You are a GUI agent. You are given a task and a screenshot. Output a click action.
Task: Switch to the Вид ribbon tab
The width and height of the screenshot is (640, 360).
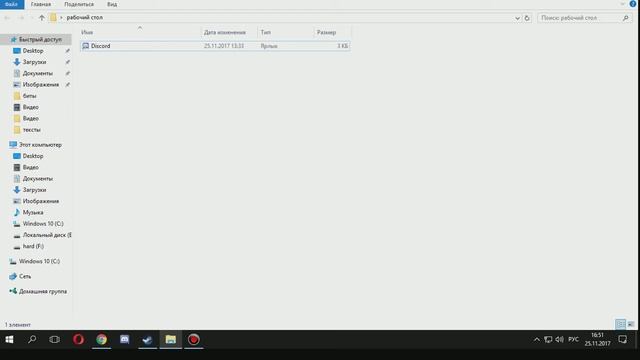coord(112,4)
